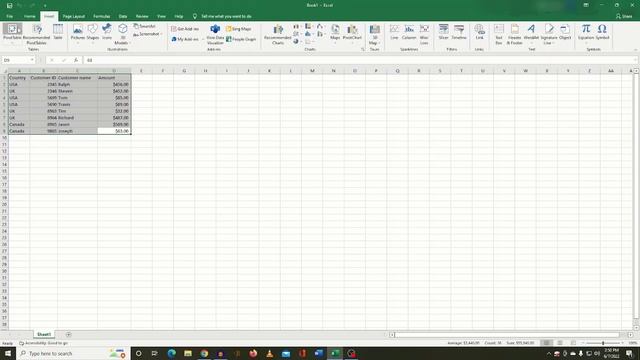Click the Timeline filter button
Screen dimensions: 640x360
click(x=459, y=32)
